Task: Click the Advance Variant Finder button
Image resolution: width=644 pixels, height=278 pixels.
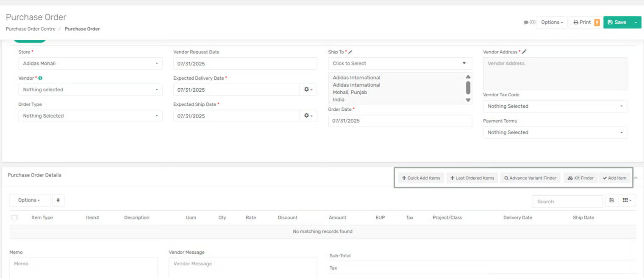Action: click(x=530, y=178)
